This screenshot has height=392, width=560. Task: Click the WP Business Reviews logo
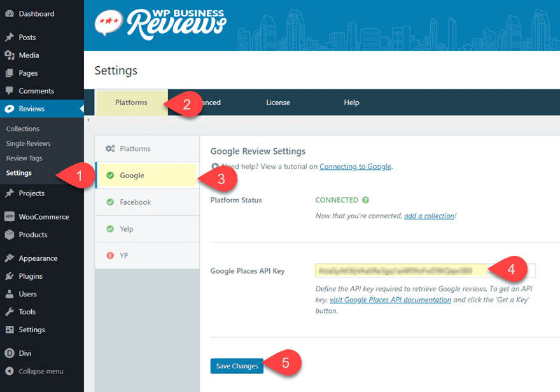tap(160, 24)
